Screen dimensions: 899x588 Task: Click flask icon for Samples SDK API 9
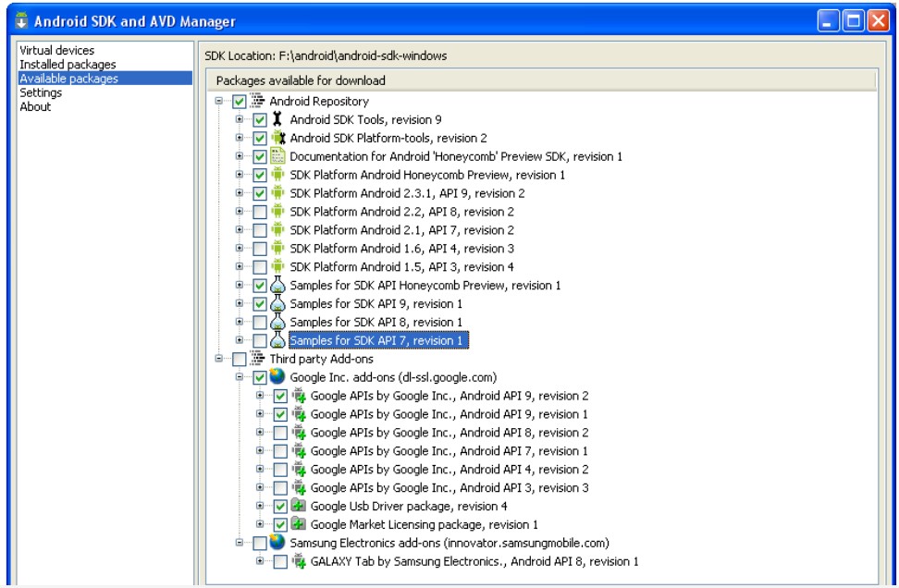[x=277, y=303]
